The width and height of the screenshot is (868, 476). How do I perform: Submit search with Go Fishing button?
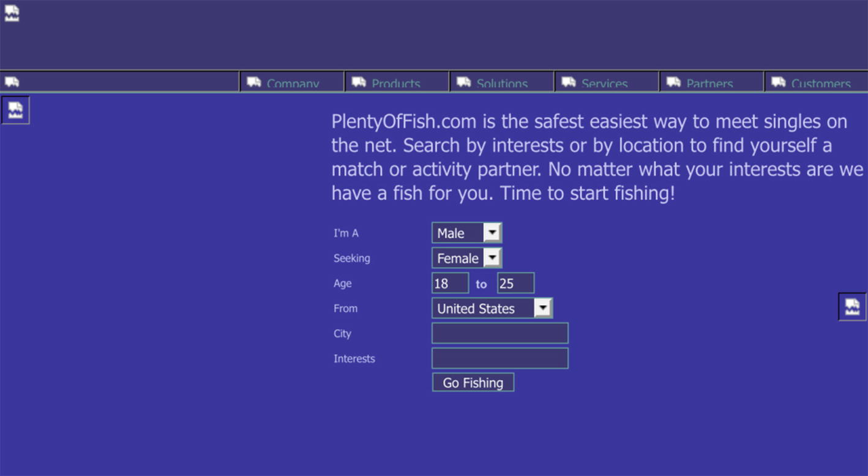click(x=473, y=382)
